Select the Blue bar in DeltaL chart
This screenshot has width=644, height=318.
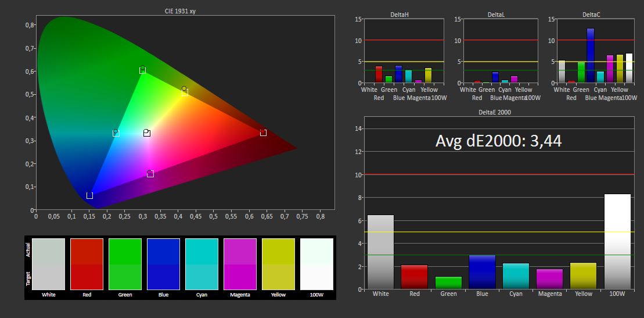point(495,77)
